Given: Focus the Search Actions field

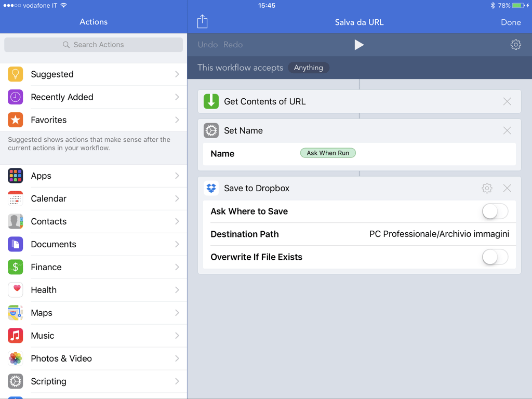Looking at the screenshot, I should [x=94, y=45].
